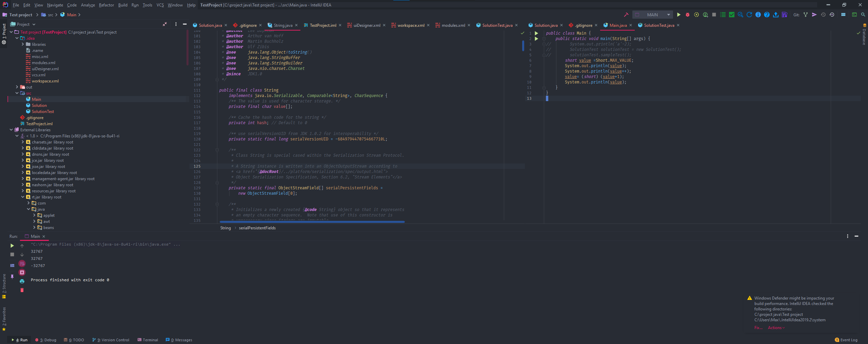
Task: Open Search Everywhere magnifier icon
Action: [863, 15]
